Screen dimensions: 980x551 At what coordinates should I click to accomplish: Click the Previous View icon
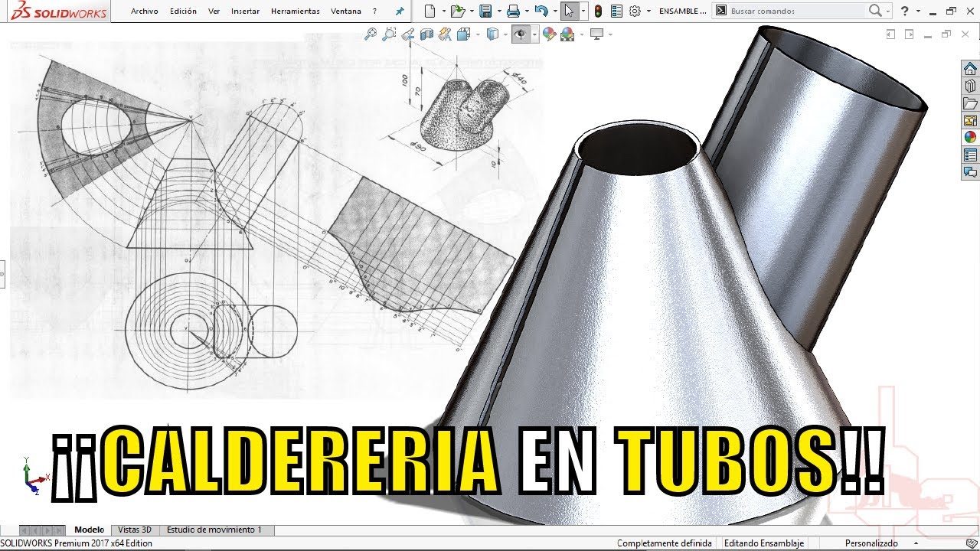408,34
